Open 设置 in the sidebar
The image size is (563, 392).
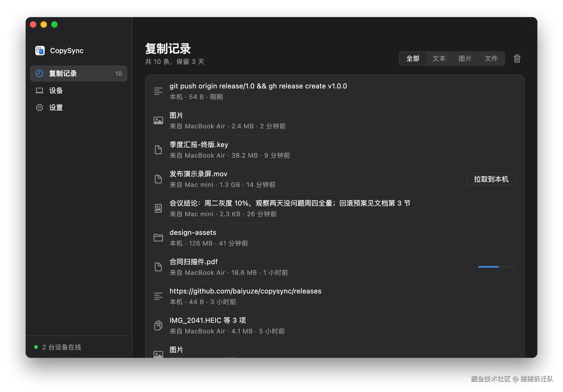pyautogui.click(x=79, y=108)
